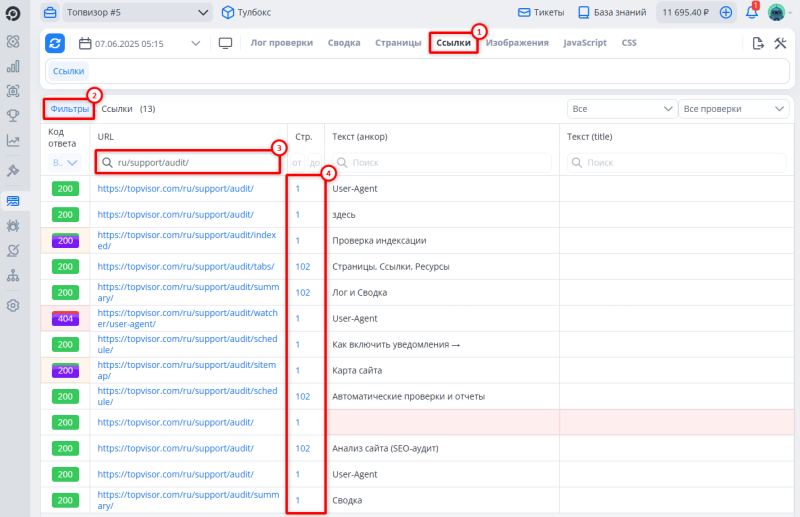Viewport: 800px width, 517px height.
Task: Click the export file icon
Action: 758,44
